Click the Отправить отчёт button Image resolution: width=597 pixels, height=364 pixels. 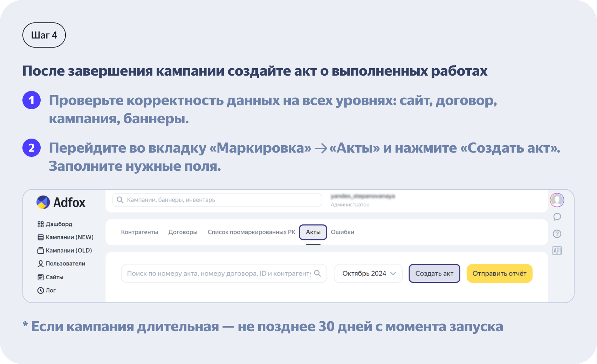(500, 273)
